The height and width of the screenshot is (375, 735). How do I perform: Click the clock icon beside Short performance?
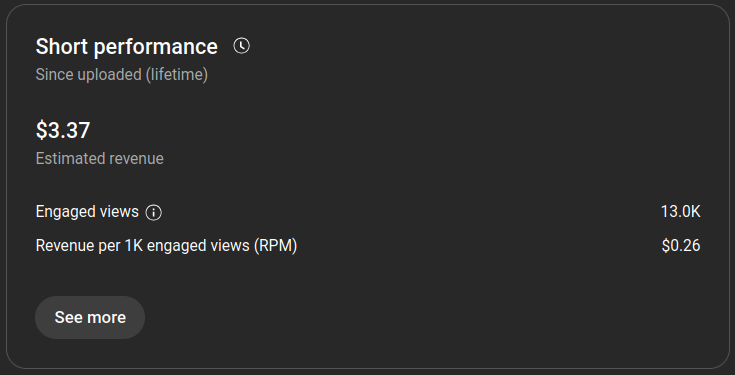click(241, 46)
